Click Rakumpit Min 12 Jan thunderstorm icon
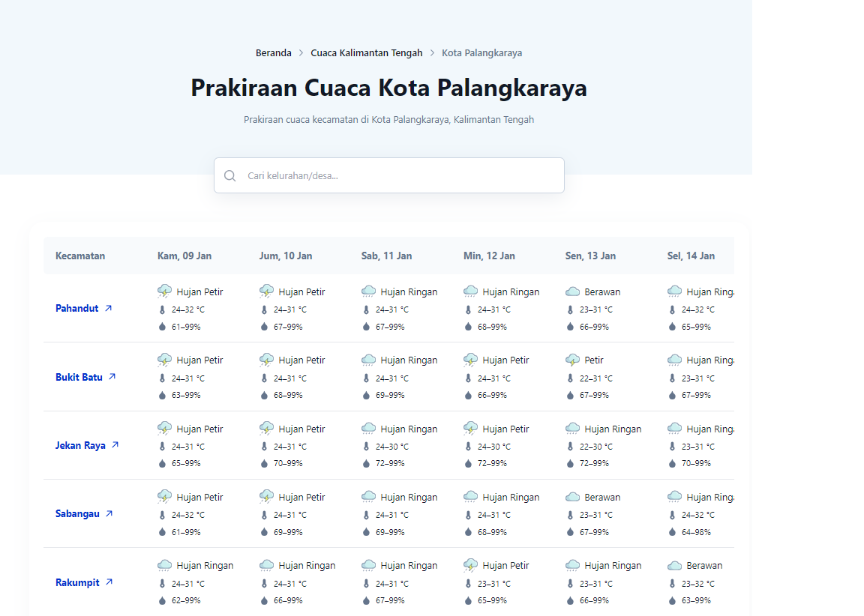 470,565
